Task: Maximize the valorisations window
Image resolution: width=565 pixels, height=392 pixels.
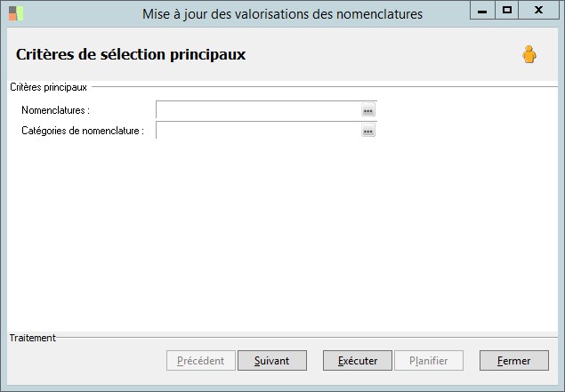Action: (x=507, y=11)
